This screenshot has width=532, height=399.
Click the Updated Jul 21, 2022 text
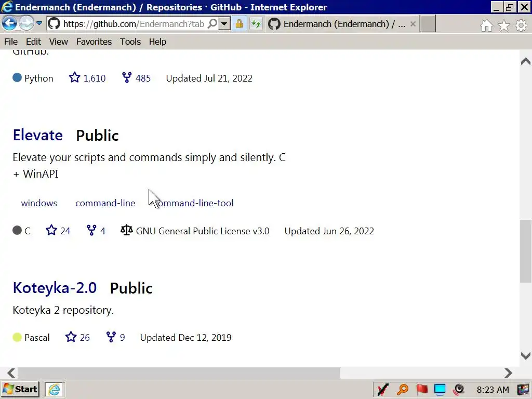(209, 78)
